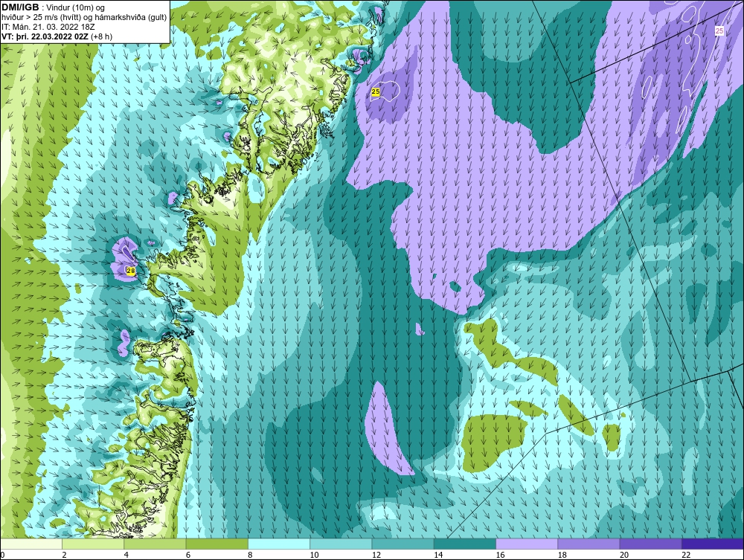Click the legend tick label 18

click(562, 555)
